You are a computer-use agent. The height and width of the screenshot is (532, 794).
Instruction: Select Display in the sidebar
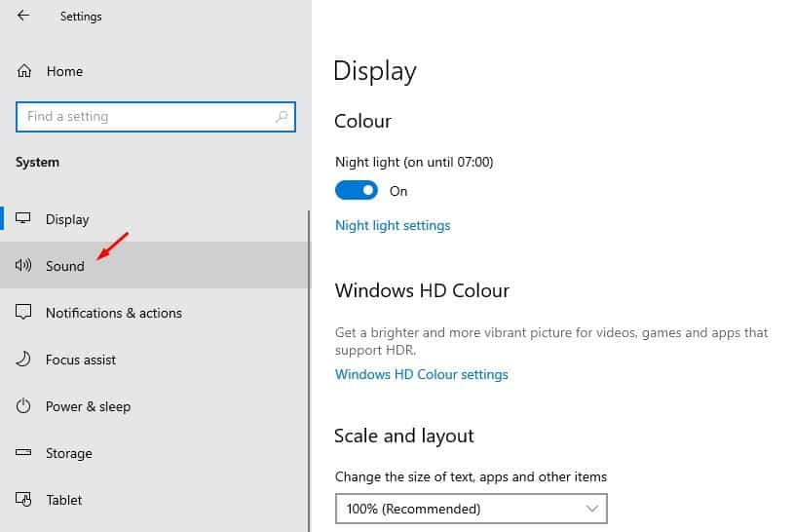click(154, 218)
